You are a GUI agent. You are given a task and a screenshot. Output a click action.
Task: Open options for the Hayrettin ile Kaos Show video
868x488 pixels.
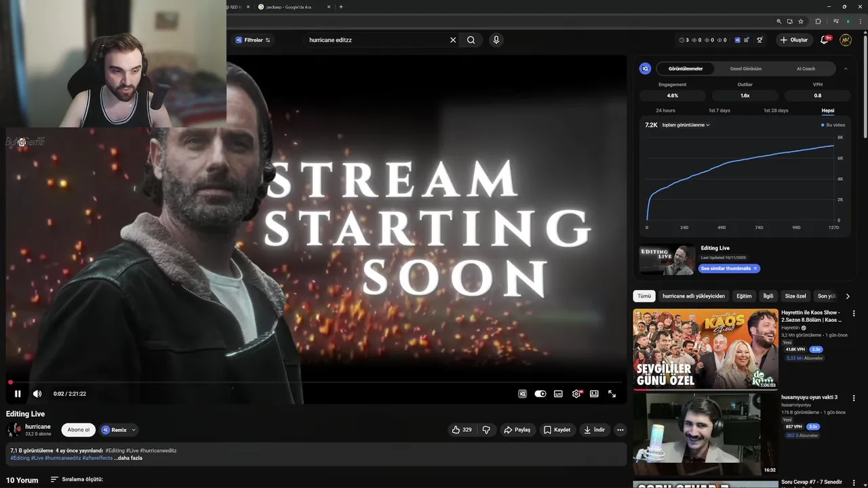click(x=854, y=314)
